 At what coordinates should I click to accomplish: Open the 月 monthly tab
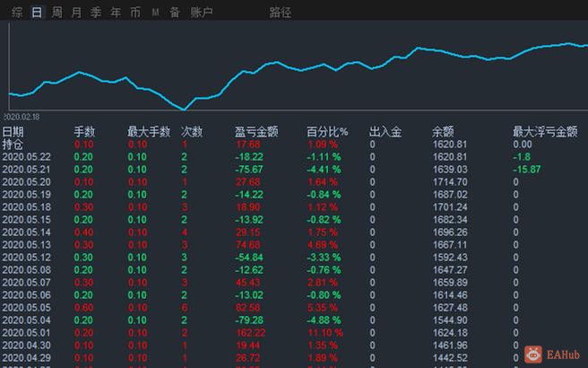76,13
